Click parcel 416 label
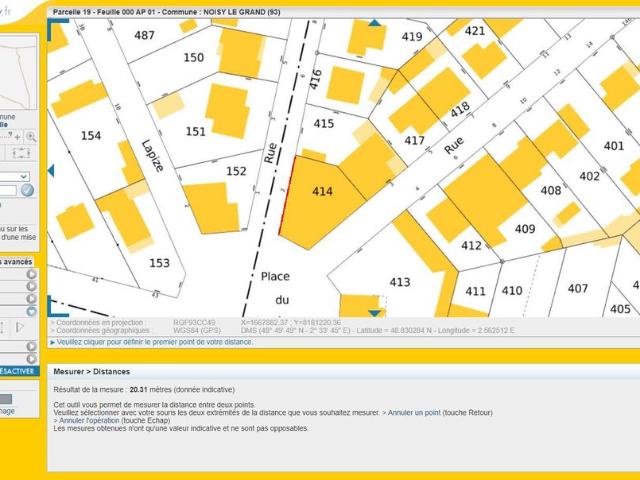 pos(316,80)
